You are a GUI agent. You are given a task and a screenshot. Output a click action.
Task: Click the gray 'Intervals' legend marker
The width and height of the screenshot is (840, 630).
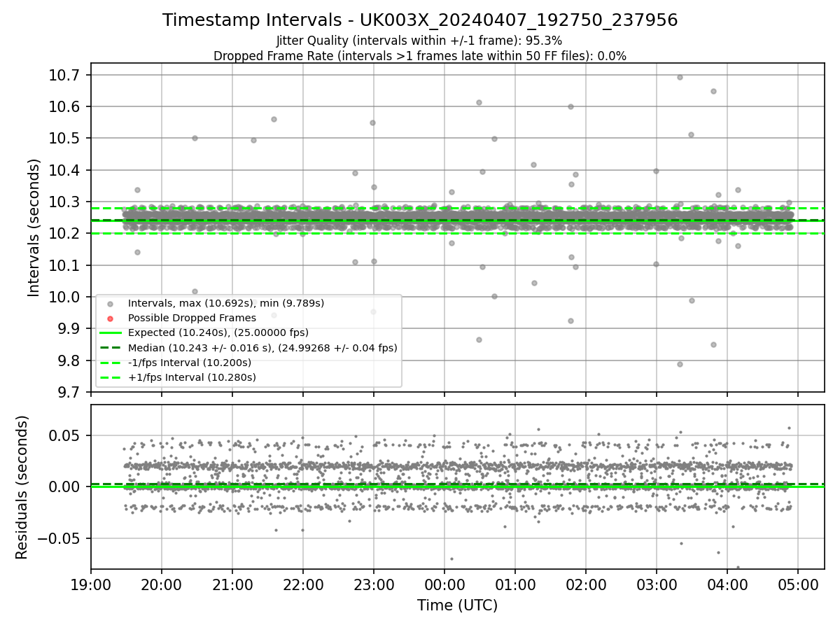[x=111, y=304]
